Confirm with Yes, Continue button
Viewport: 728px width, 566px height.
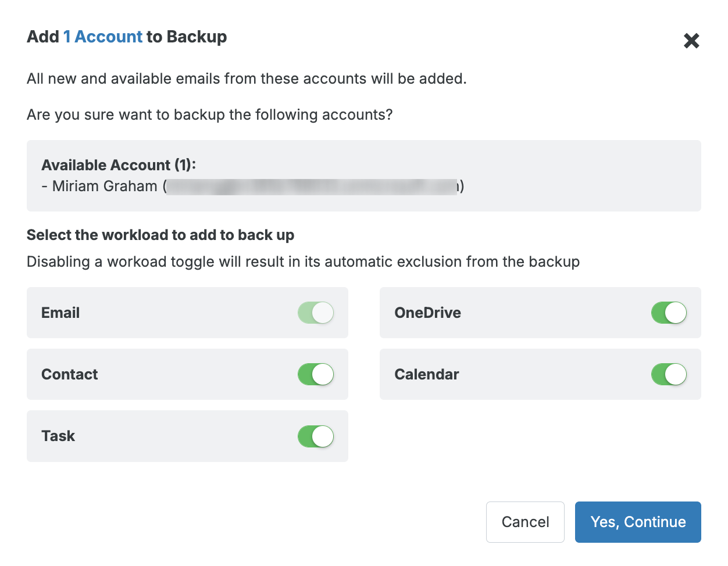tap(638, 522)
